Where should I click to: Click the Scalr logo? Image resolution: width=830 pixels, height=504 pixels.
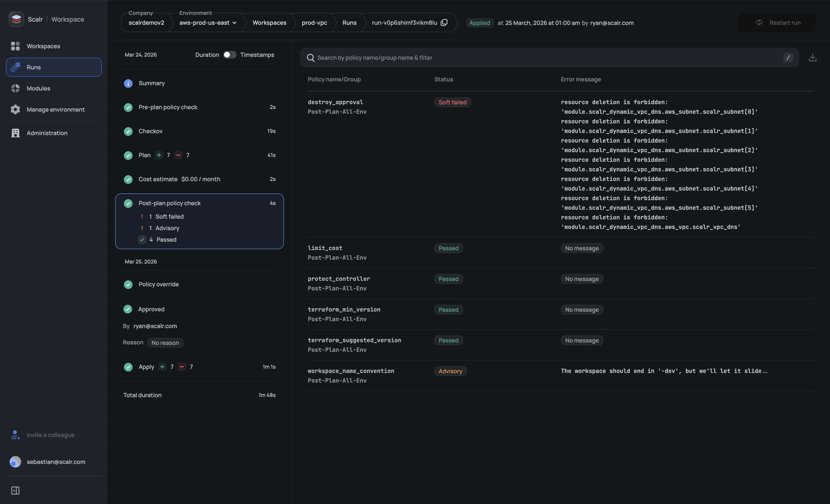tap(16, 19)
